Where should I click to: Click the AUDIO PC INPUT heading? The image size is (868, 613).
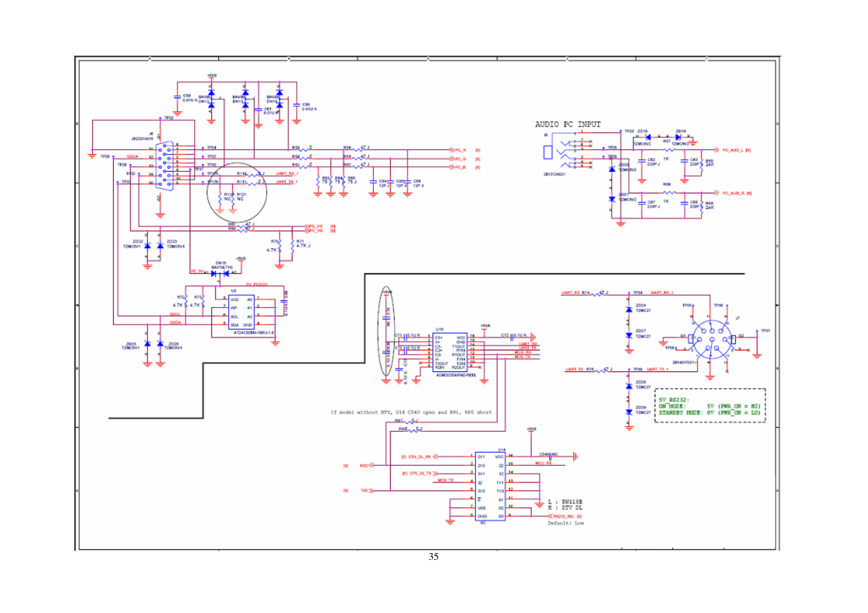click(568, 124)
